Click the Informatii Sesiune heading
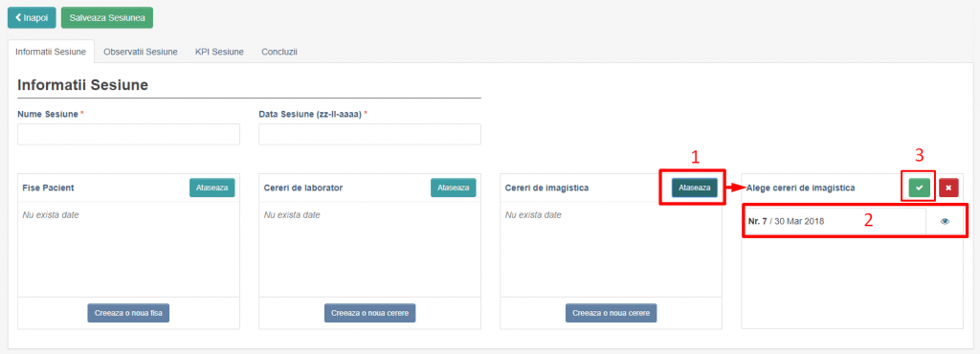980x354 pixels. pyautogui.click(x=82, y=85)
